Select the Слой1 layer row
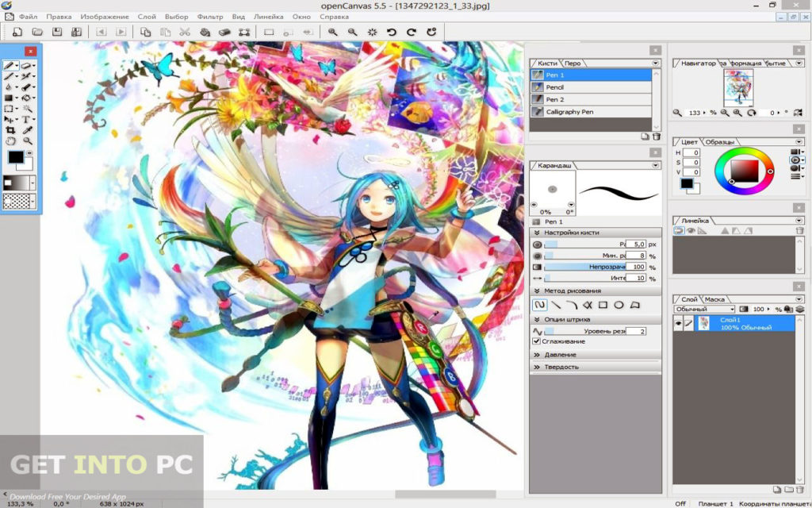The height and width of the screenshot is (508, 812). click(733, 324)
